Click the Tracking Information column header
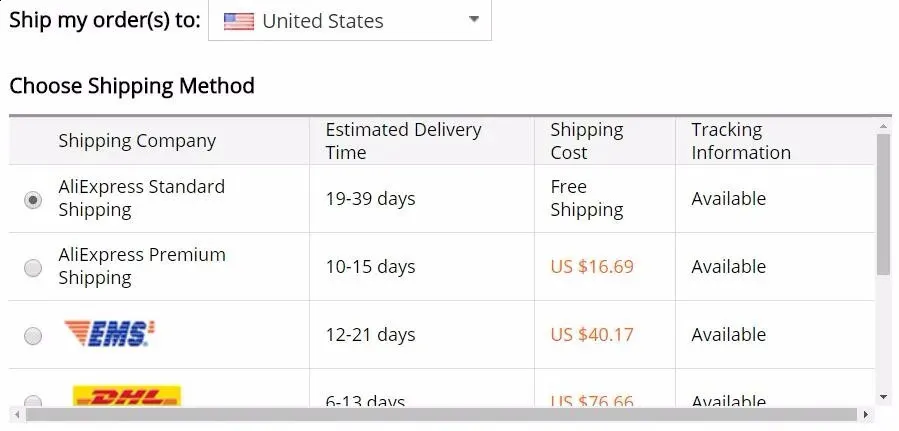Viewport: 899px width, 431px height. tap(740, 141)
